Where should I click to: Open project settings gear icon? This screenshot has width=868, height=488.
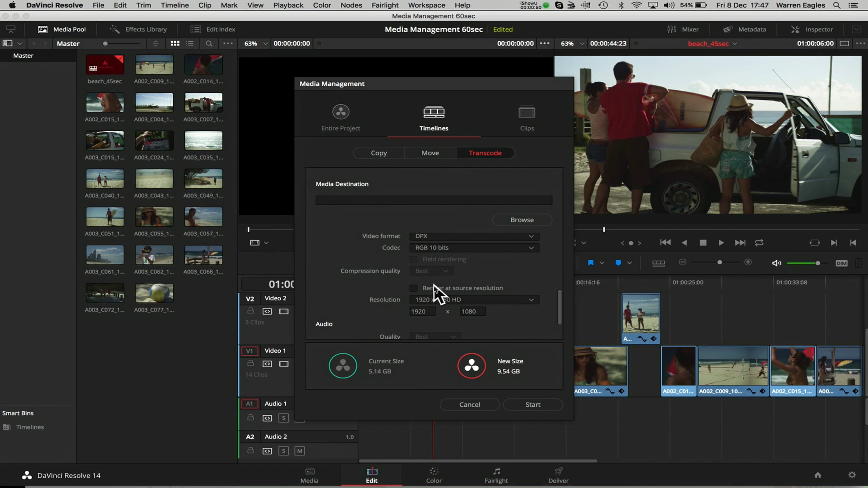tap(852, 475)
